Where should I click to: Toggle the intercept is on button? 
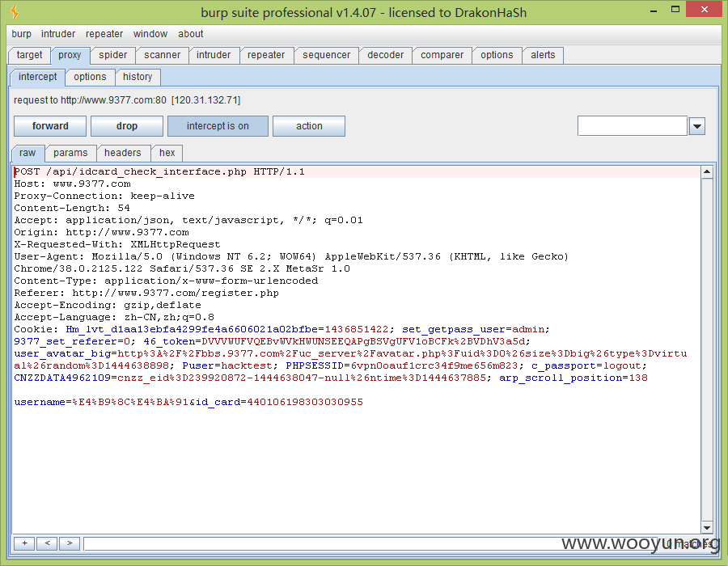click(x=218, y=126)
